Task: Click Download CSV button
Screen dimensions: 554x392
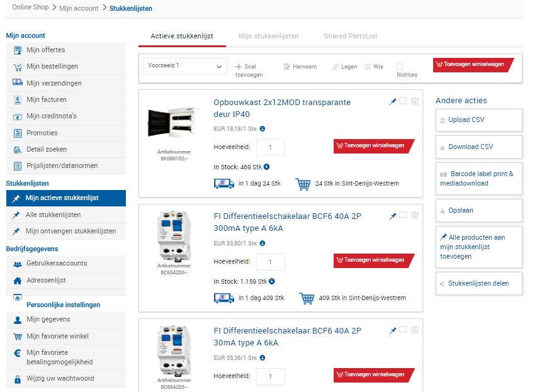Action: coord(478,147)
